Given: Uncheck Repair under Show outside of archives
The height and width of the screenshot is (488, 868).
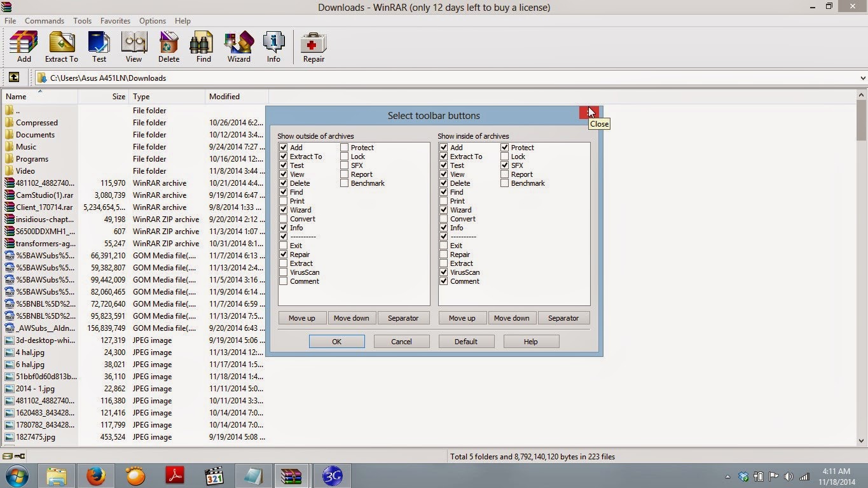Looking at the screenshot, I should (284, 254).
